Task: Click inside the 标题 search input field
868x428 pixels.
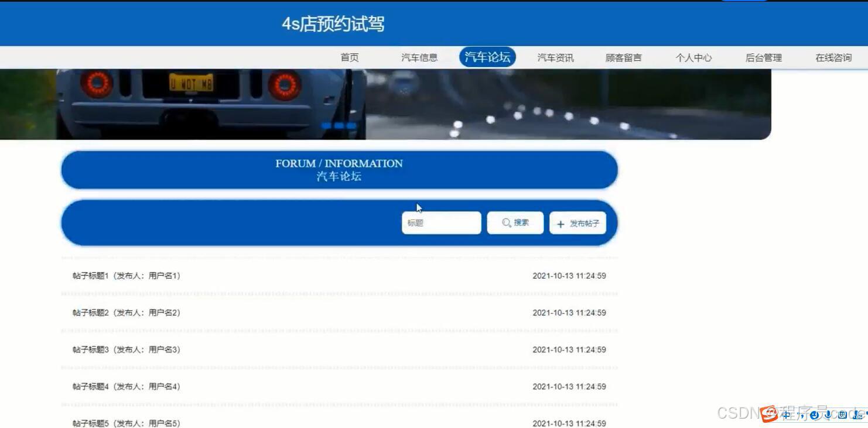Action: [x=441, y=222]
